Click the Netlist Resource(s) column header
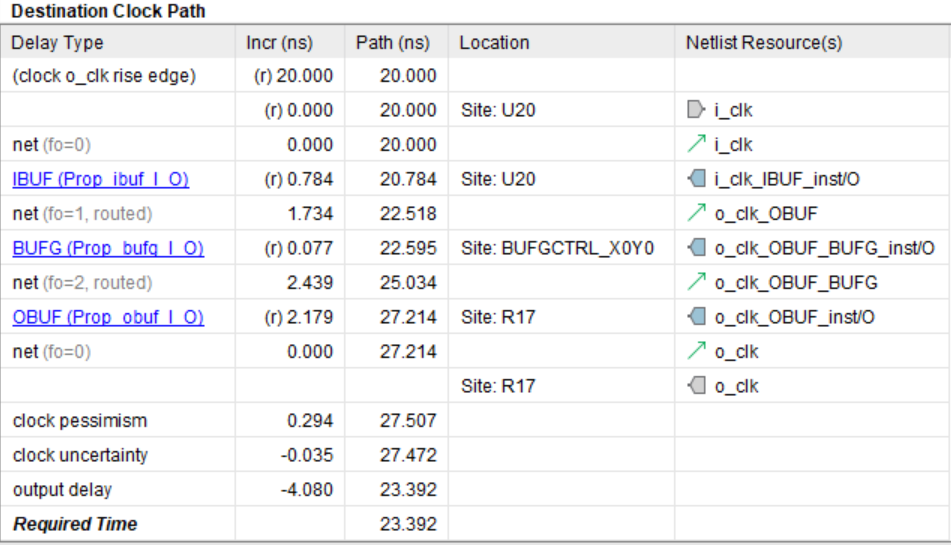Screen dimensions: 951x545 point(764,43)
